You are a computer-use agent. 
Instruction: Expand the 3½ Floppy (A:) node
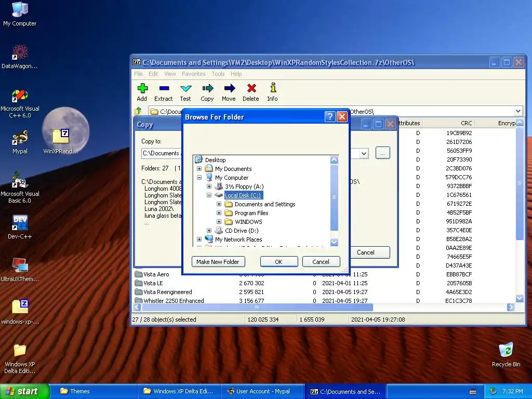click(x=209, y=187)
